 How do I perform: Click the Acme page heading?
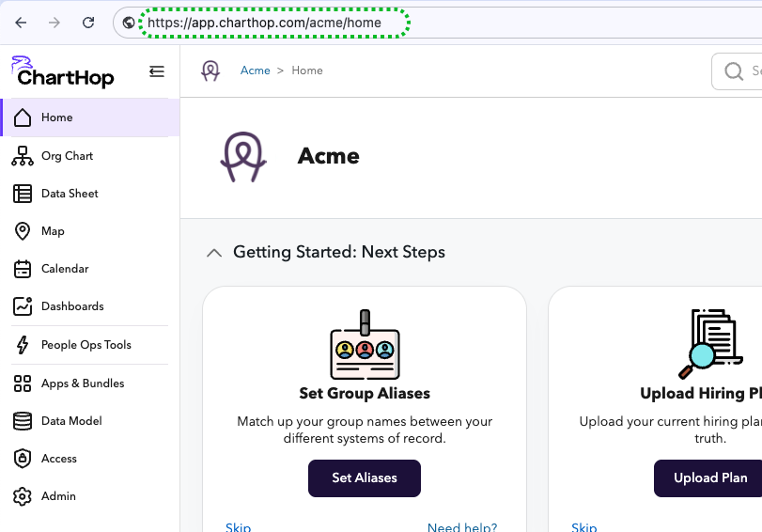tap(329, 156)
